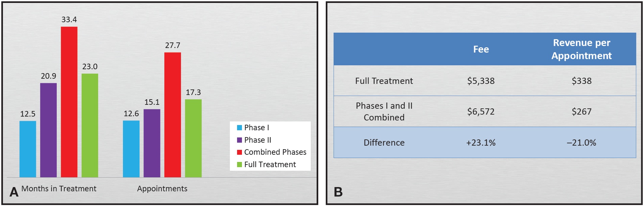The image size is (644, 206).
Task: Select the $5,338 fee cell
Action: pos(481,81)
